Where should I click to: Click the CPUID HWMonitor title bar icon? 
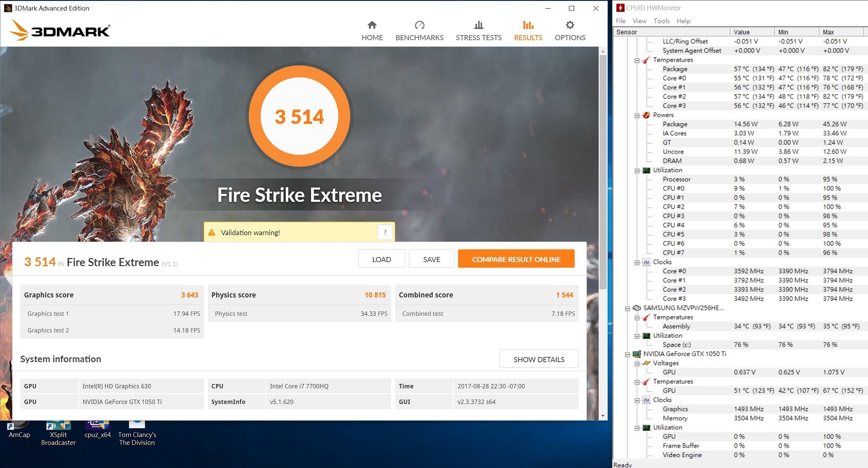[x=620, y=8]
